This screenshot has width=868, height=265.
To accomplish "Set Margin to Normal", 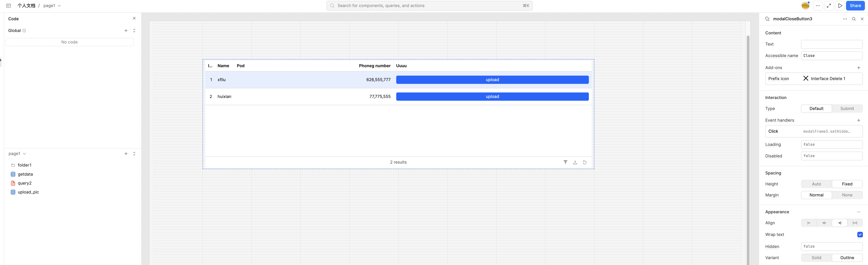I will [816, 195].
